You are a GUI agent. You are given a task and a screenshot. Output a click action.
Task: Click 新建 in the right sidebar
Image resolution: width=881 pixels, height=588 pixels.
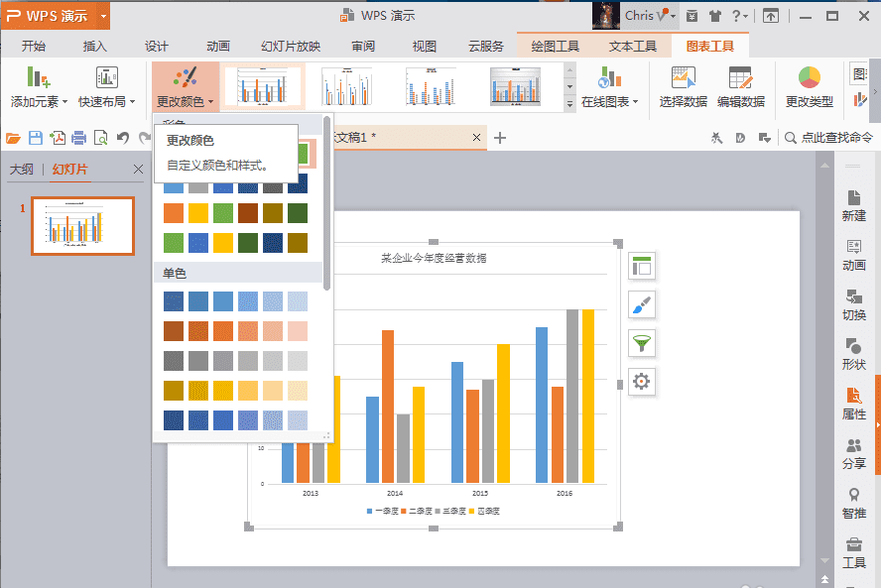(853, 205)
